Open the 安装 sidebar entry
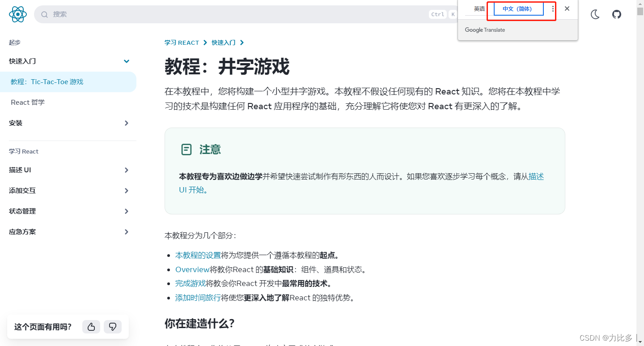 point(68,123)
